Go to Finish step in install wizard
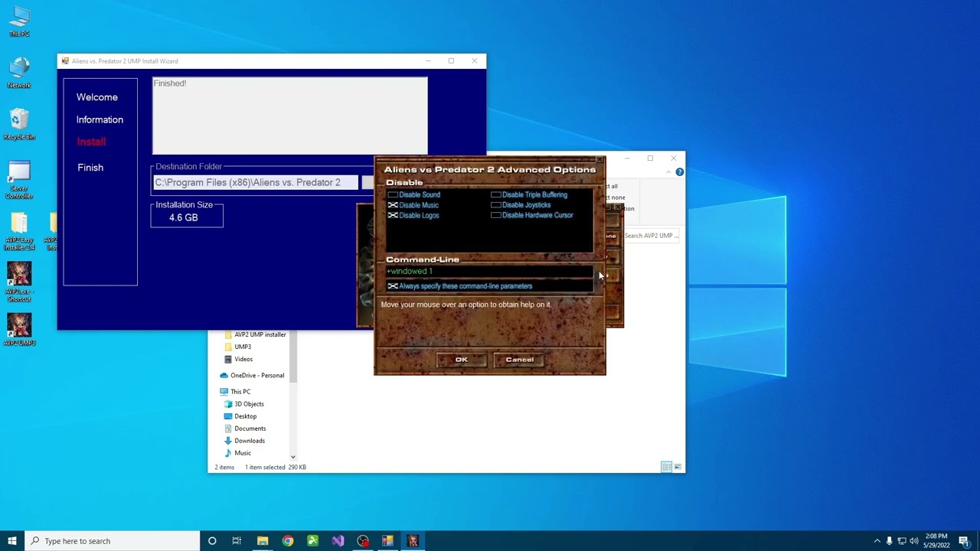Screen dimensions: 980x551 [90, 168]
